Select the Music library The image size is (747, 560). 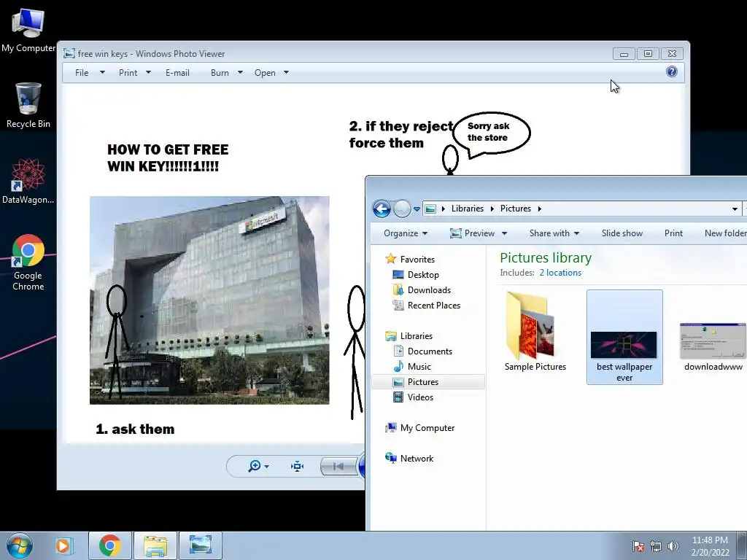click(x=419, y=367)
